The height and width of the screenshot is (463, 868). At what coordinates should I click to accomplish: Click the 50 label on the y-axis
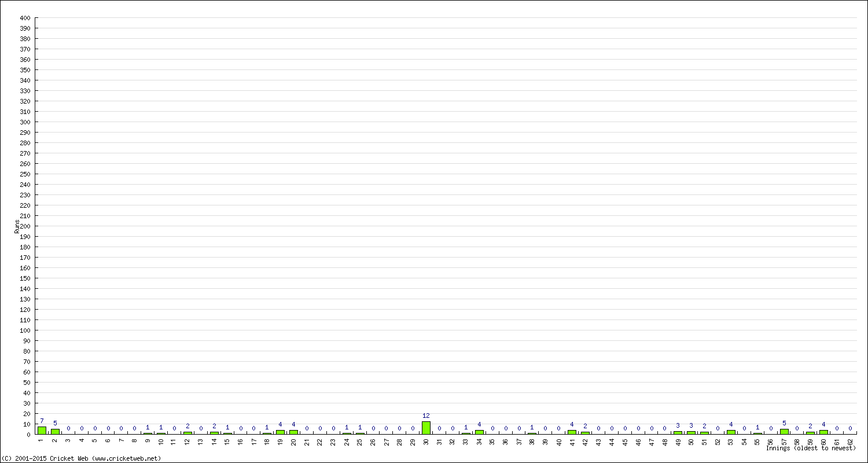pos(26,383)
